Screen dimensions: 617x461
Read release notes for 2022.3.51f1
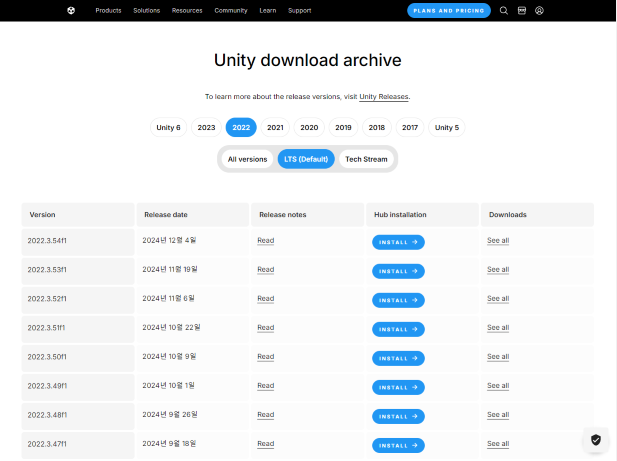(x=266, y=328)
